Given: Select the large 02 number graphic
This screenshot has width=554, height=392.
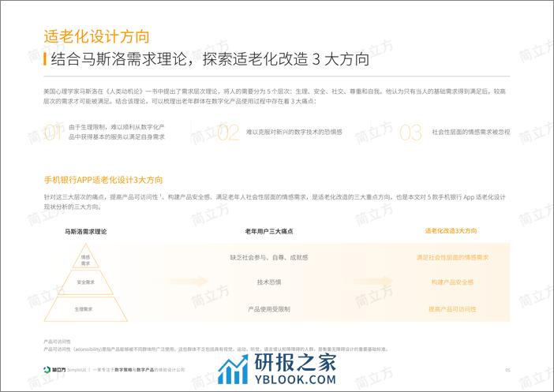Looking at the screenshot, I should (228, 133).
